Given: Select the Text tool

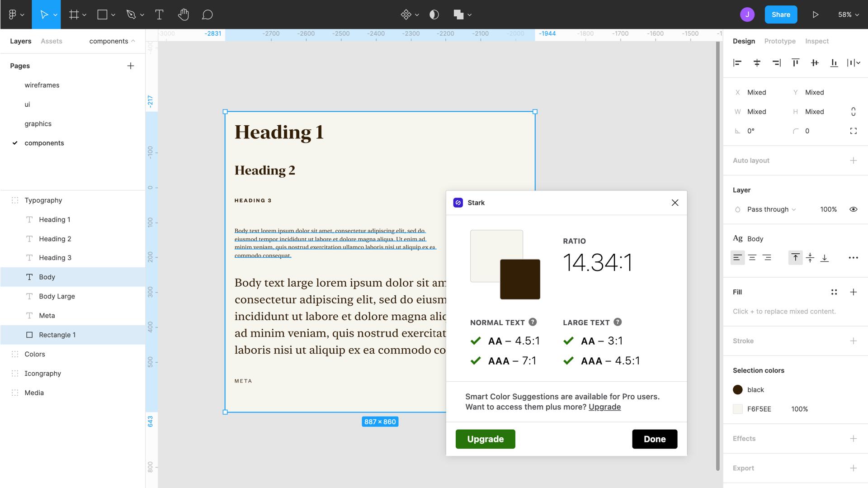Looking at the screenshot, I should (159, 14).
